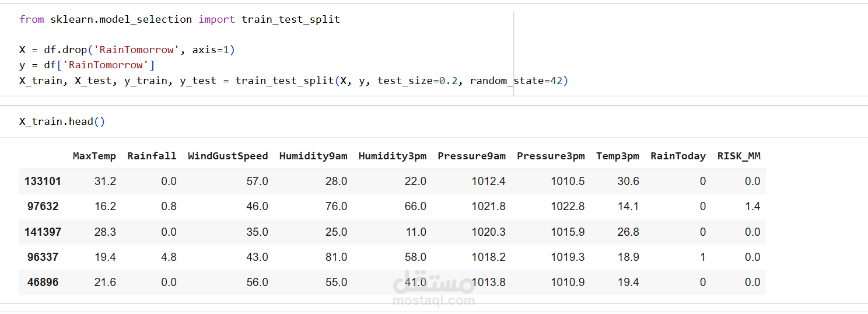Image resolution: width=868 pixels, height=314 pixels.
Task: Select the Pressure3pm column header
Action: coord(551,156)
